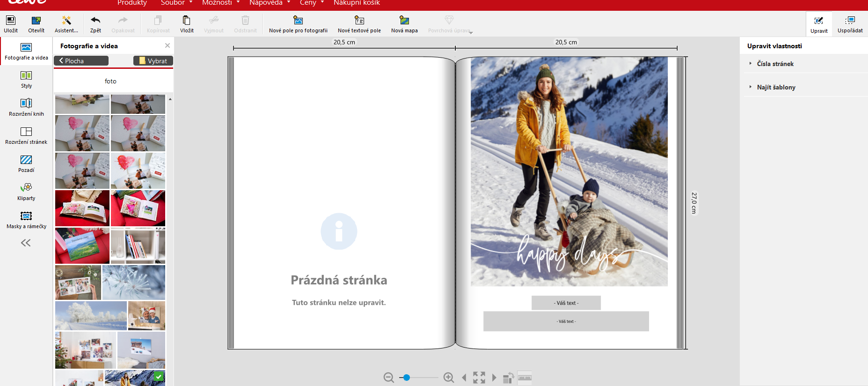Viewport: 868px width, 386px height.
Task: Open Masky a rámečky panel
Action: pyautogui.click(x=26, y=220)
